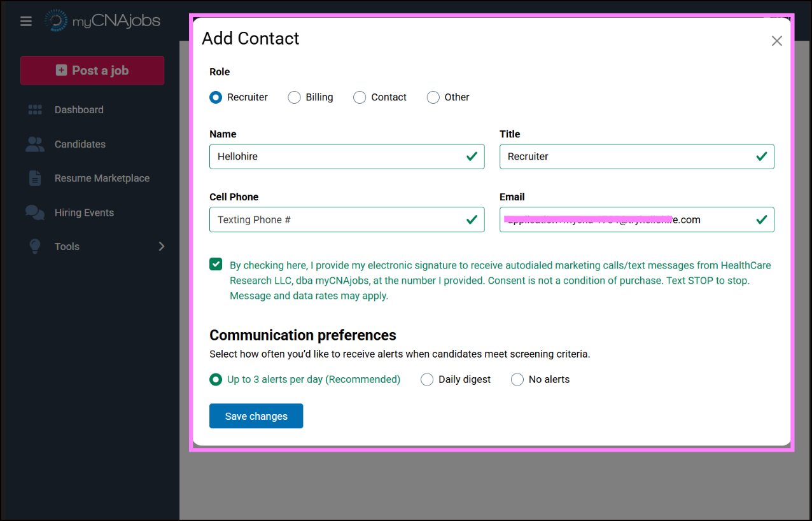Focus the Cell Phone texting field
This screenshot has height=521, width=812.
click(x=347, y=219)
